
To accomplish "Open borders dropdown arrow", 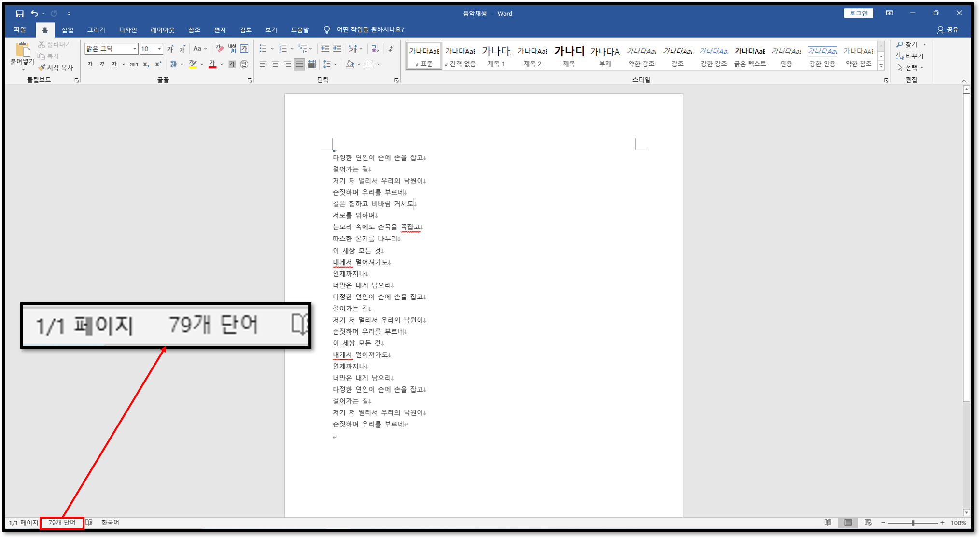I will (x=379, y=64).
